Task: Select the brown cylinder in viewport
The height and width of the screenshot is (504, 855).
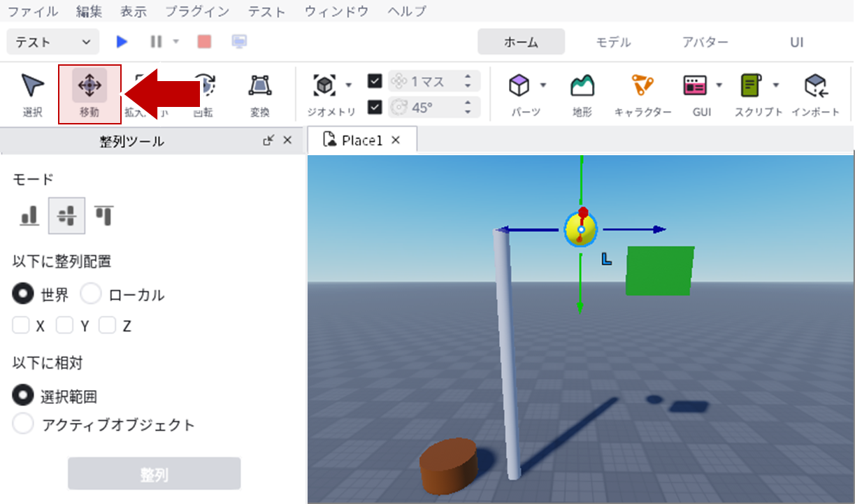Action: click(x=448, y=466)
